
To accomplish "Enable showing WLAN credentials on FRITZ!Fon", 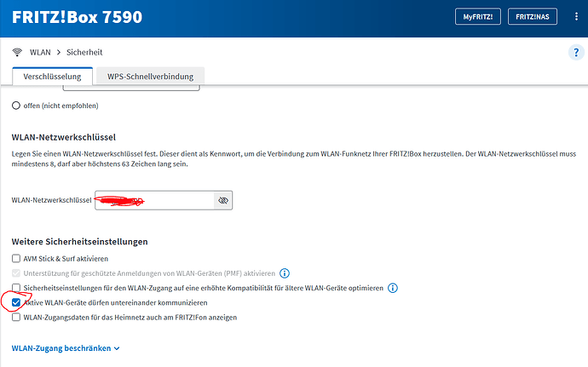I will (15, 317).
